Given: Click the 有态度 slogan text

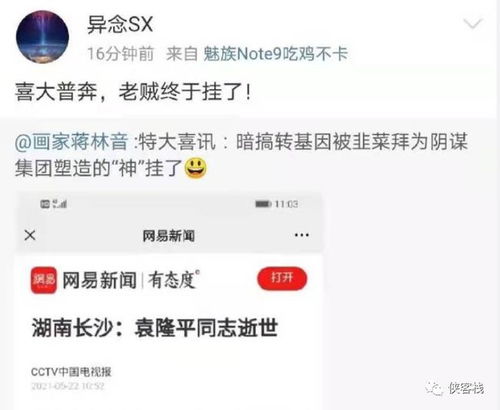Looking at the screenshot, I should point(173,280).
